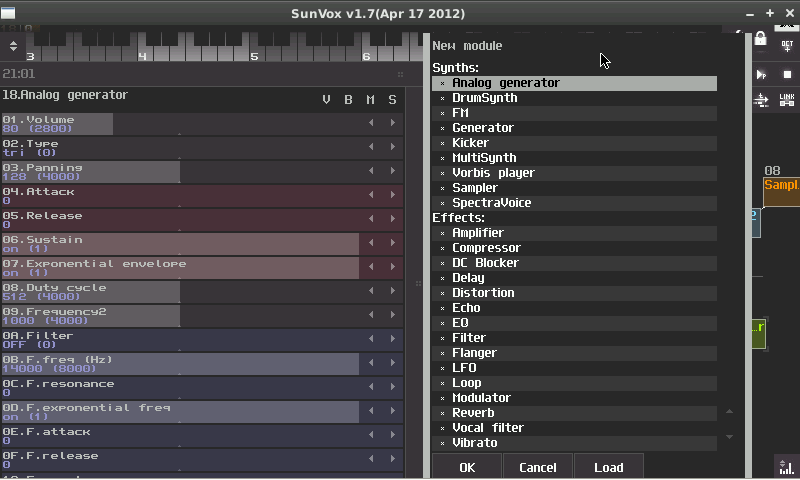Screen dimensions: 800x480
Task: Click the Load button
Action: 609,467
